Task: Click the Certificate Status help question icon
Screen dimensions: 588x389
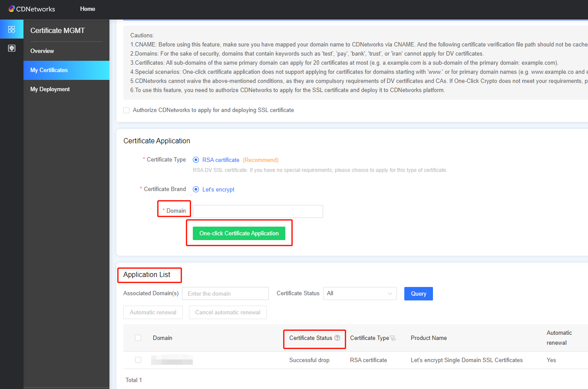Action: pyautogui.click(x=337, y=338)
